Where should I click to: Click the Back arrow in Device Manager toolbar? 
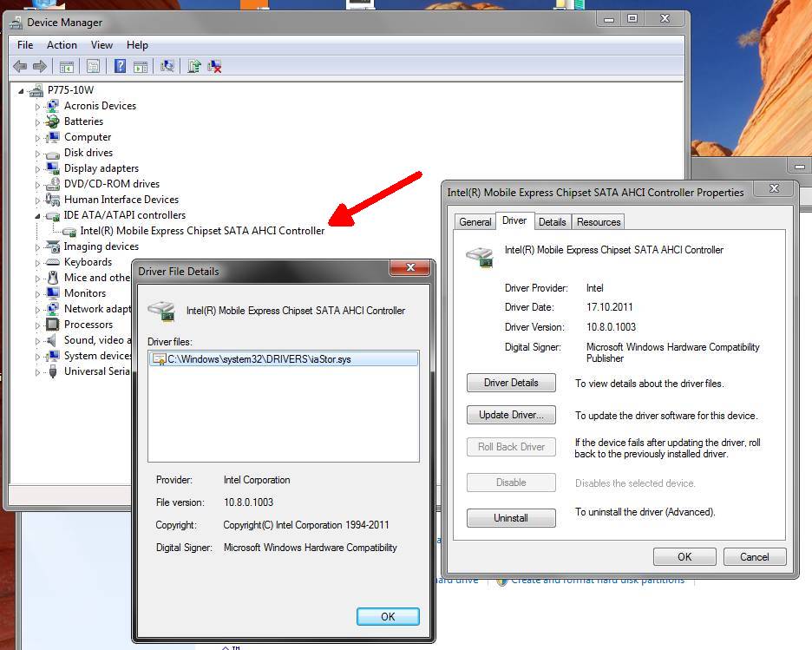(x=20, y=66)
